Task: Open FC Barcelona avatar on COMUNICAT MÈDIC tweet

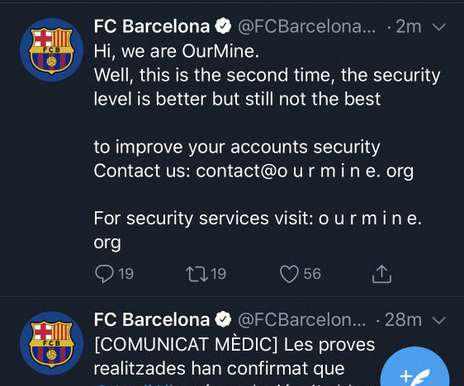Action: (x=52, y=343)
